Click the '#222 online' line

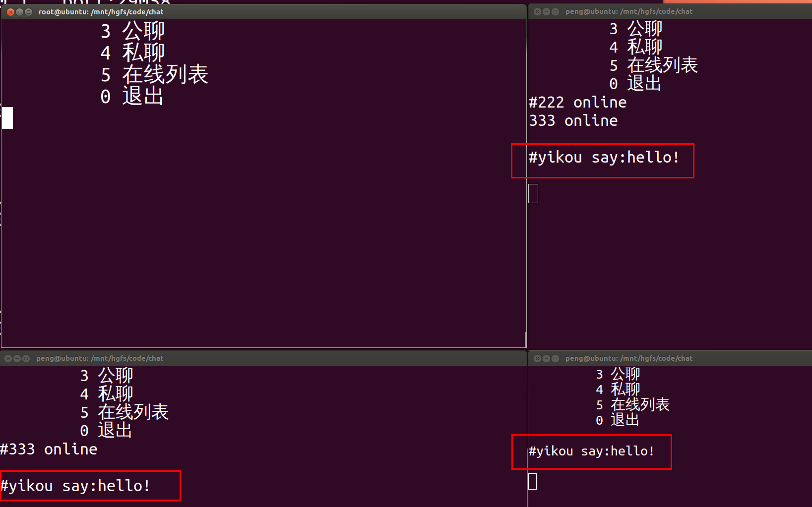(x=578, y=102)
